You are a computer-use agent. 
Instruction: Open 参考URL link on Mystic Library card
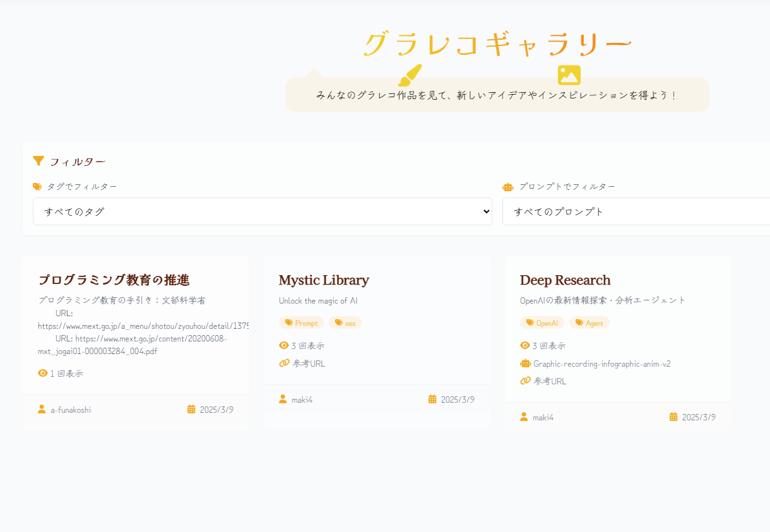[309, 364]
